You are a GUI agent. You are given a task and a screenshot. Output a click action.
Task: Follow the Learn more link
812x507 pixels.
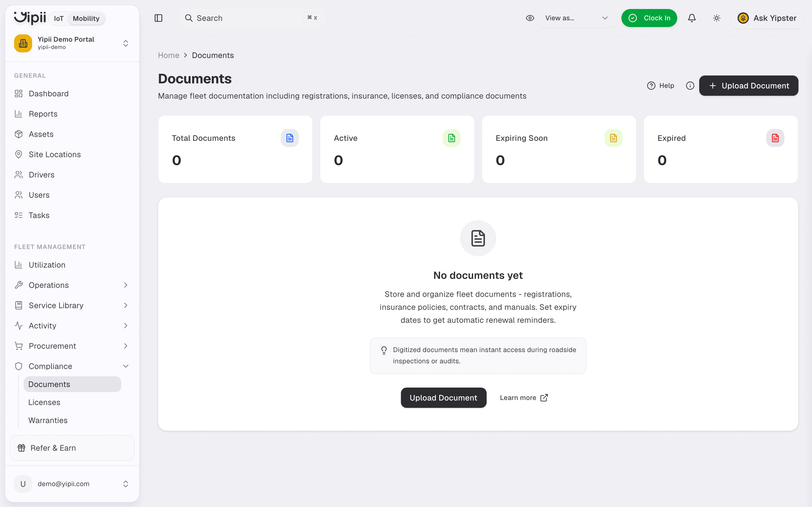pyautogui.click(x=524, y=398)
